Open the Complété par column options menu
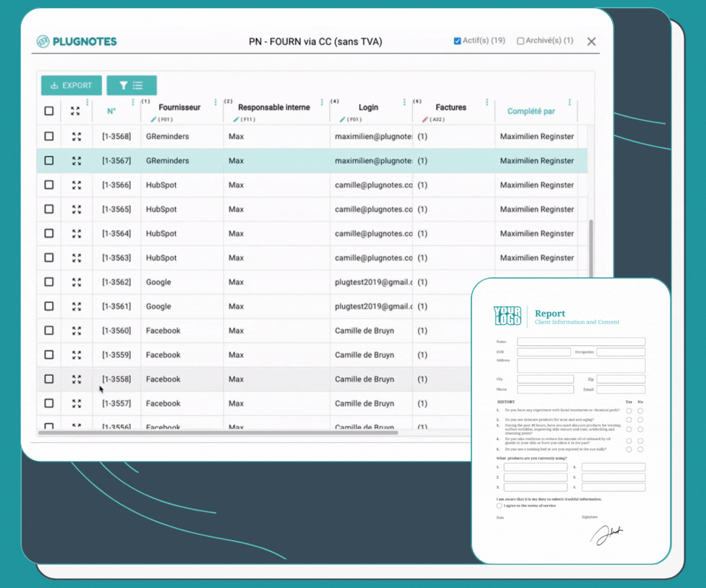The image size is (706, 588). [570, 102]
